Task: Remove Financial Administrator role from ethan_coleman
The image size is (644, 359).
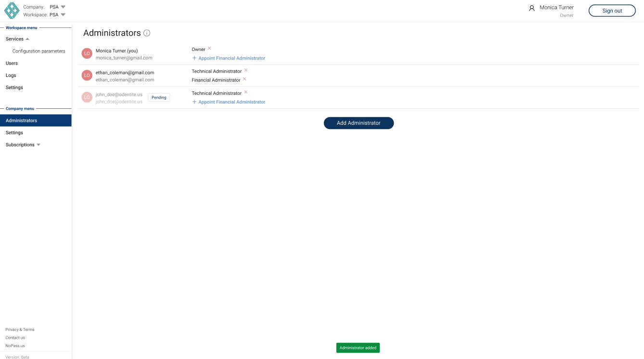Action: pyautogui.click(x=245, y=79)
